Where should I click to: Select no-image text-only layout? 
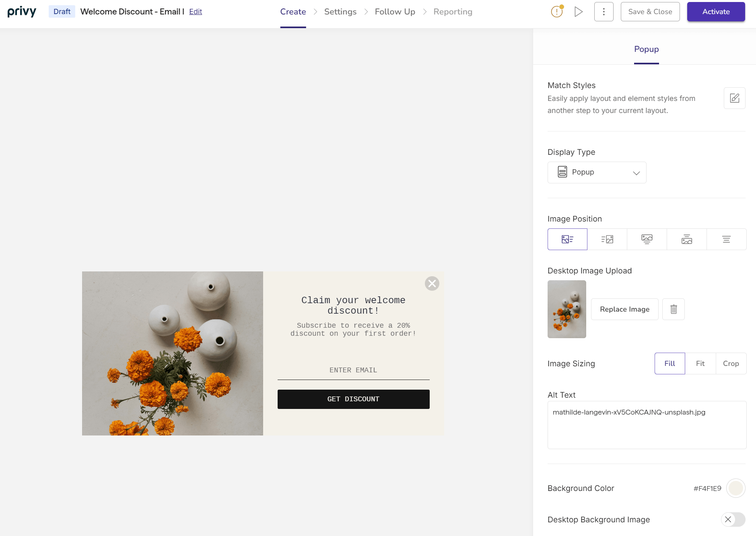[x=727, y=239]
